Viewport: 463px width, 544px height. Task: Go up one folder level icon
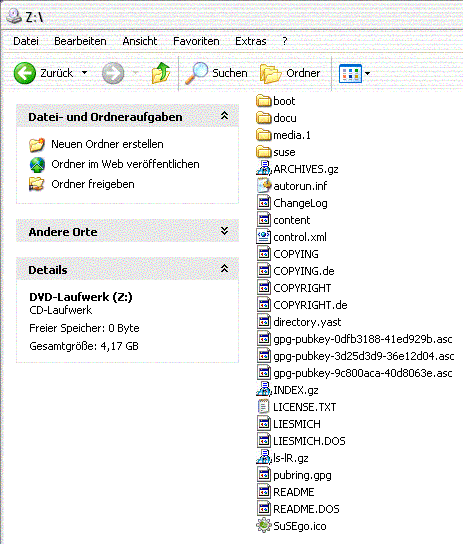161,73
